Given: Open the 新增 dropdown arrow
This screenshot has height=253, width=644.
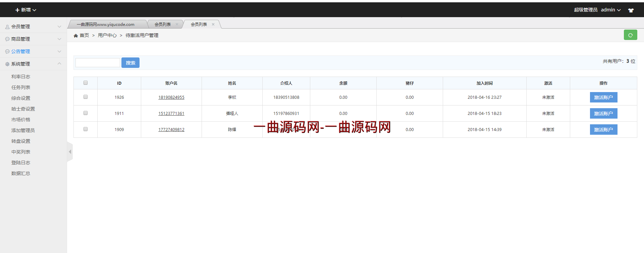Looking at the screenshot, I should 34,10.
